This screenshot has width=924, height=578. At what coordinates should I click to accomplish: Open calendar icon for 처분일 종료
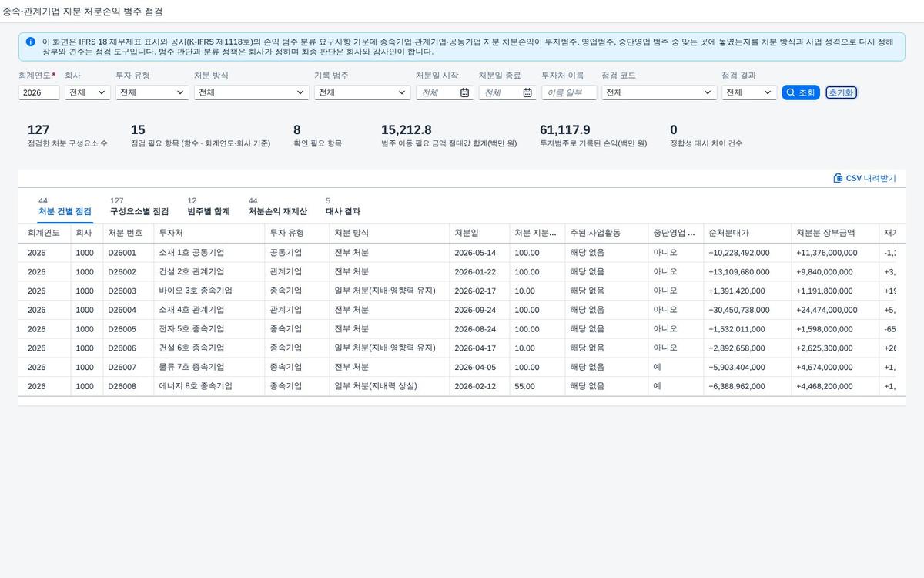527,92
